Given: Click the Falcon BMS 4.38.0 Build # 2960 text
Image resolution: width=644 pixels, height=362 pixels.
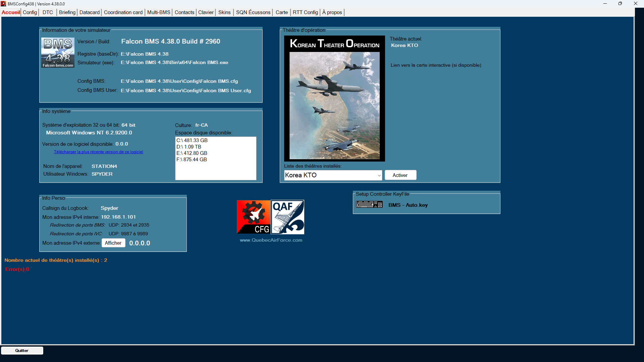Looking at the screenshot, I should coord(171,41).
